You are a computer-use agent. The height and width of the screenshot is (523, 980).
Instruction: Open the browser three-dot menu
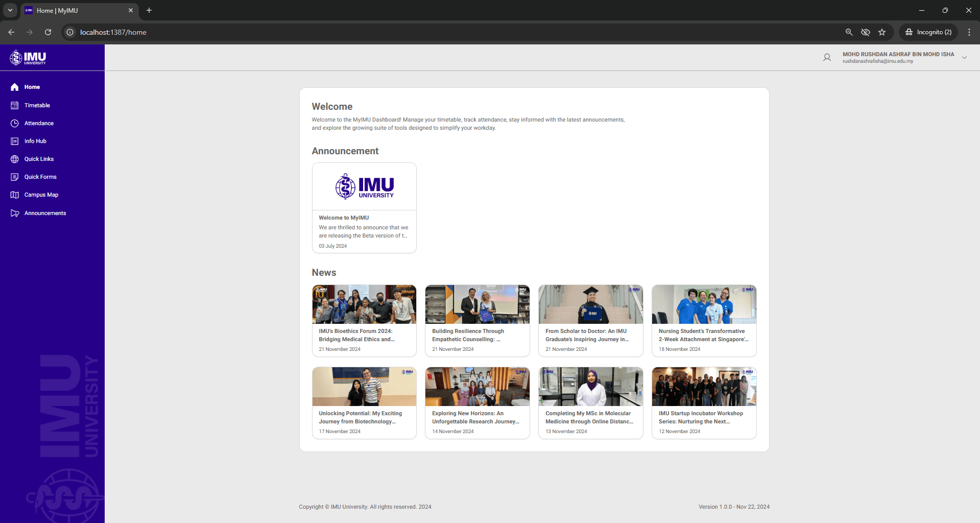pos(969,32)
